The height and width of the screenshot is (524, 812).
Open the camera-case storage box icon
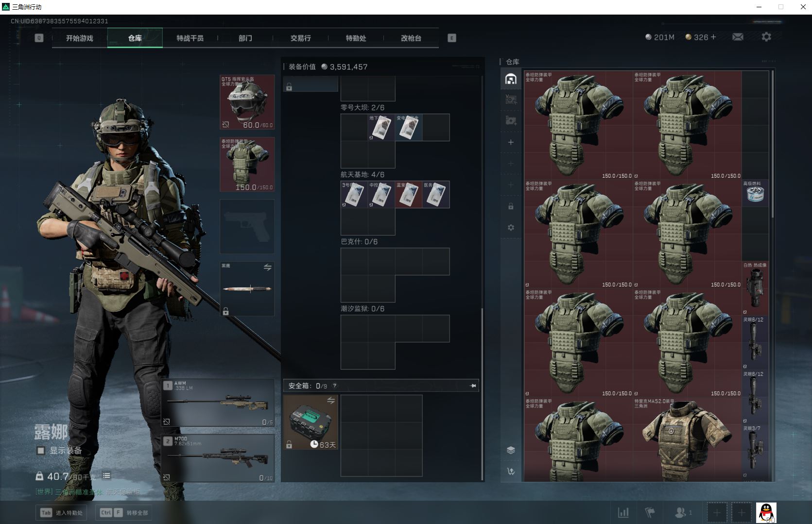pos(511,100)
